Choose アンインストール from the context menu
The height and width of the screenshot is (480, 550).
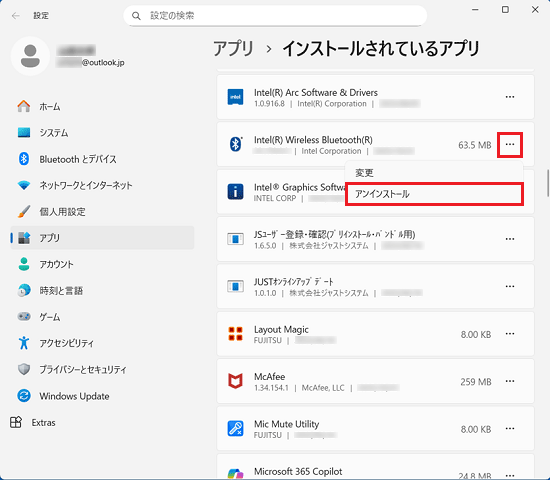[434, 194]
